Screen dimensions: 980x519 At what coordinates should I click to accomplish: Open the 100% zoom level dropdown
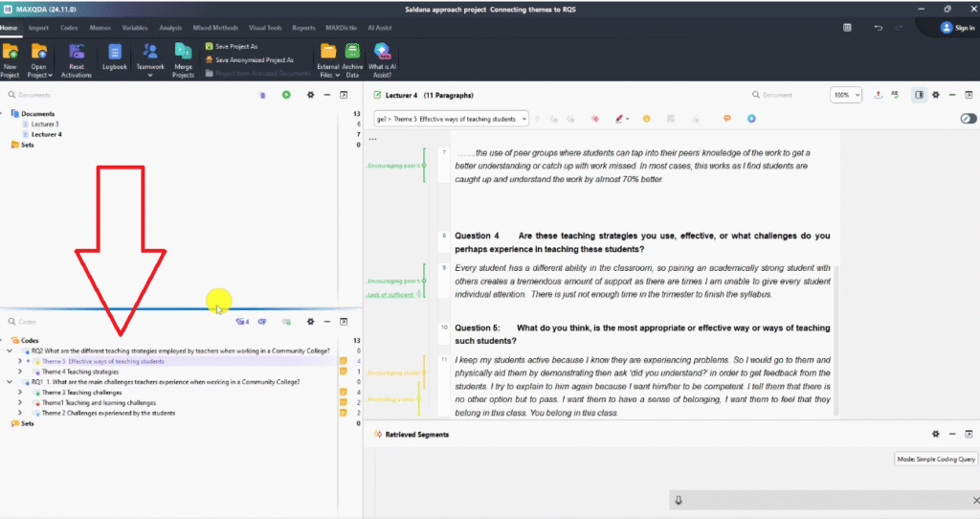coord(846,95)
